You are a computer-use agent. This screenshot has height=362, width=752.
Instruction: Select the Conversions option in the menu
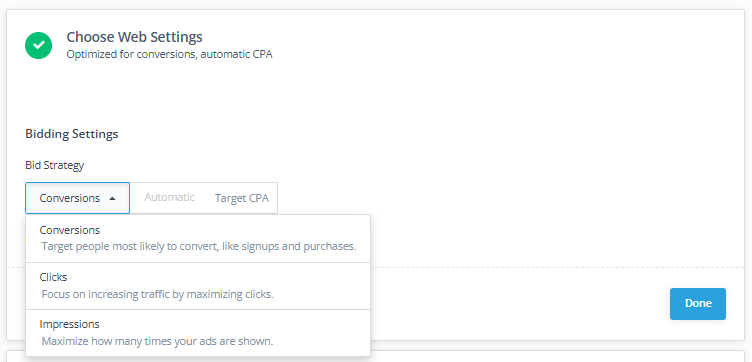(198, 238)
